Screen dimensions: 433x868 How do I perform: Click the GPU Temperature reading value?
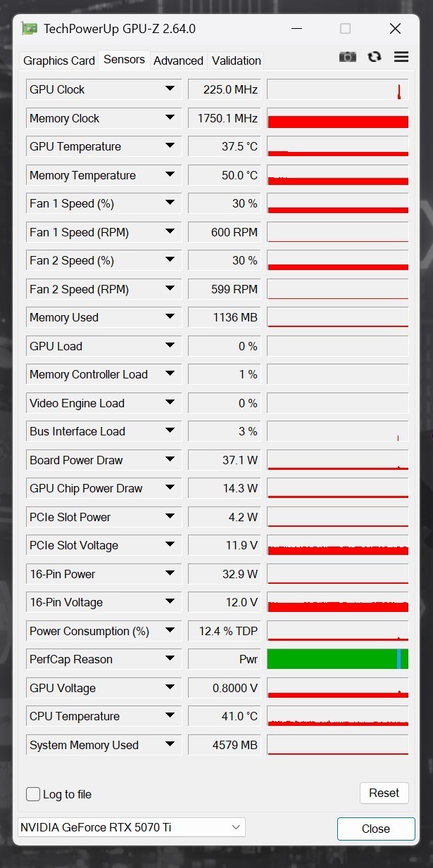[x=224, y=146]
